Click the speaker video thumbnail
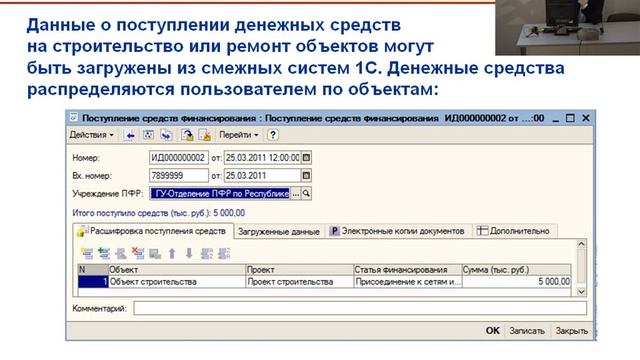The height and width of the screenshot is (360, 640). [x=568, y=27]
